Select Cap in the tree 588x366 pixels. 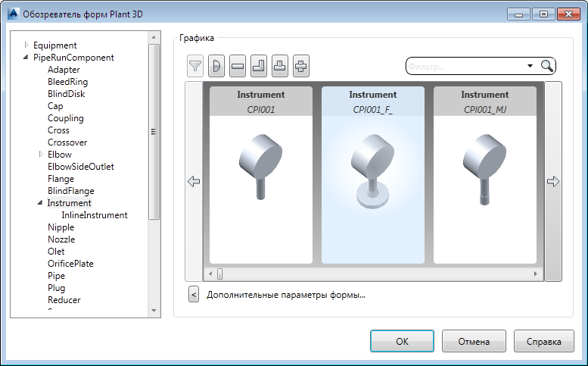pyautogui.click(x=55, y=106)
